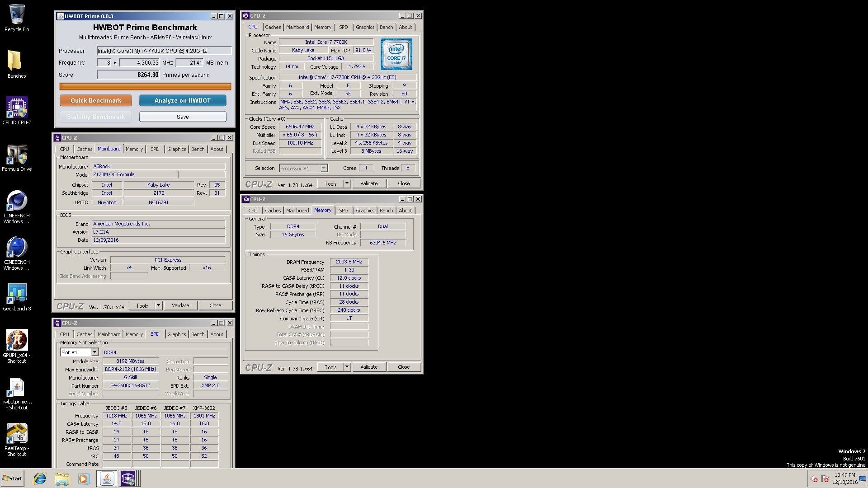Image resolution: width=868 pixels, height=488 pixels.
Task: Launch the Formula Drive shortcut
Action: click(17, 157)
